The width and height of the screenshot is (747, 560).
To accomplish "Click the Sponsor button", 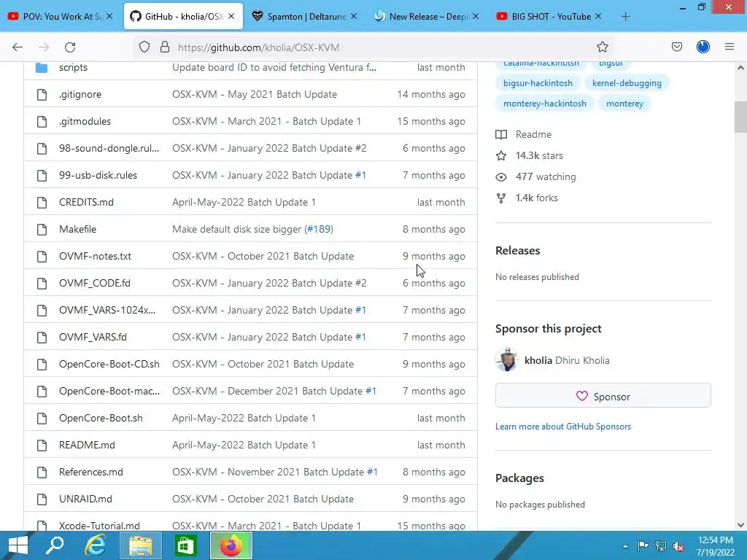I will pos(603,396).
